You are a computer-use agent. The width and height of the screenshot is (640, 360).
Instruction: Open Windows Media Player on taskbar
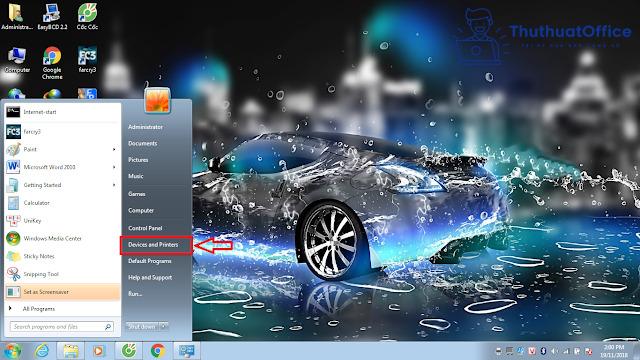(99, 351)
